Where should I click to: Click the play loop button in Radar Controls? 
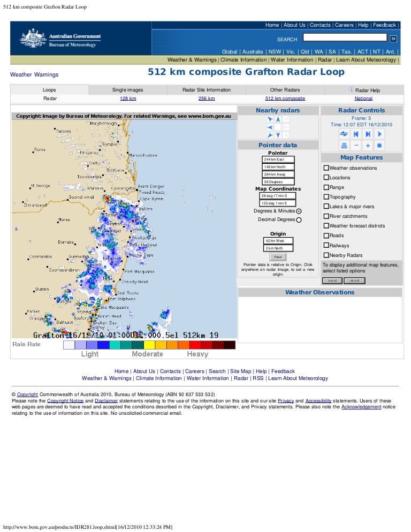(379, 134)
